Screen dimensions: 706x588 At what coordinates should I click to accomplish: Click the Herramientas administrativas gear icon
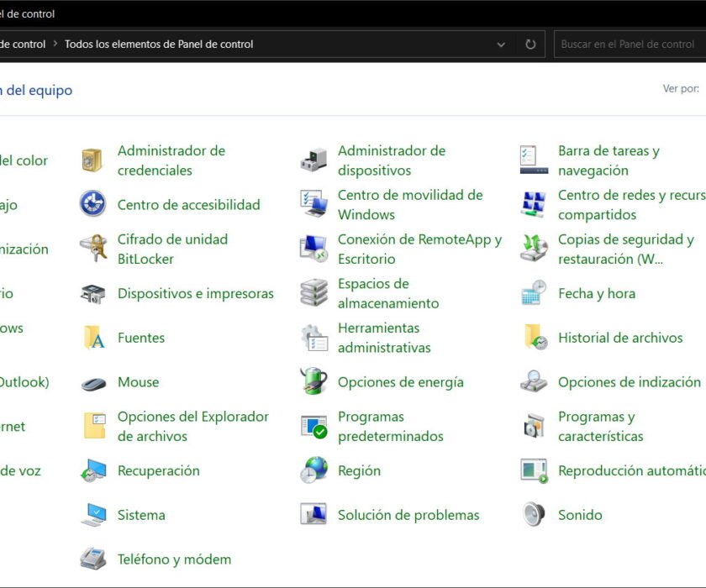[x=314, y=338]
